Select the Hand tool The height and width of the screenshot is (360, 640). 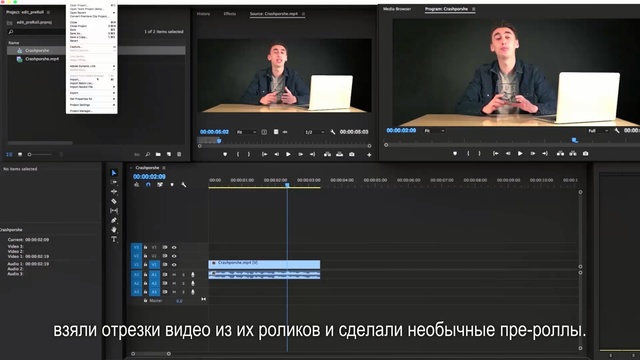click(x=114, y=230)
